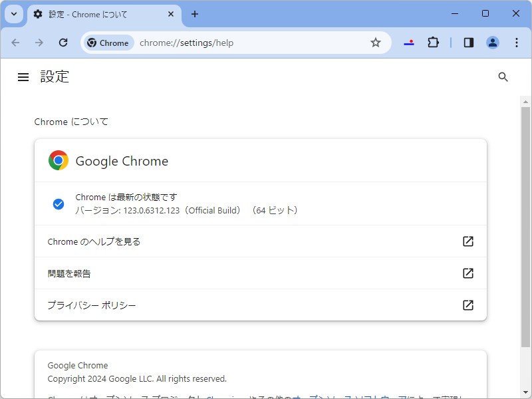
Task: Bookmark this page with the star icon
Action: click(376, 42)
